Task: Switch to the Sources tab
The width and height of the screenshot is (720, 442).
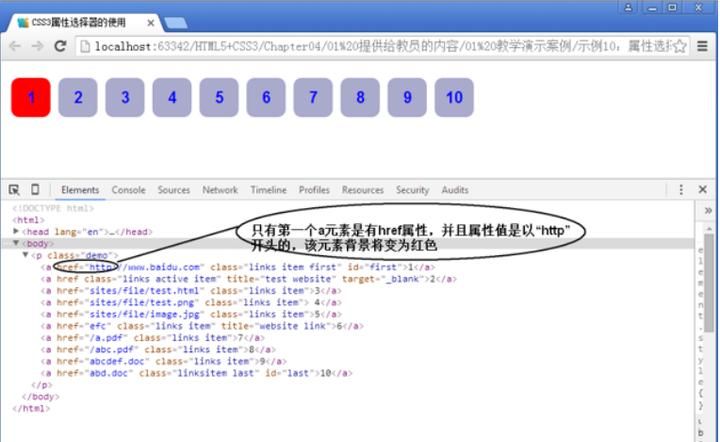Action: 174,190
